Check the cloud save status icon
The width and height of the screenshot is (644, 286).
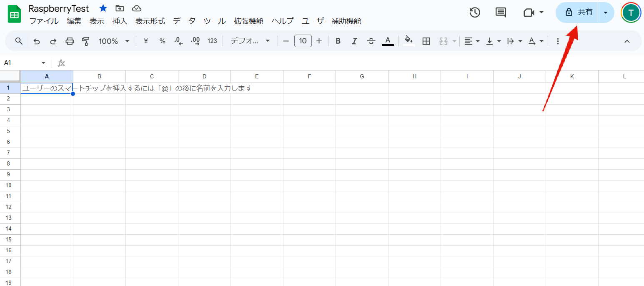(x=136, y=8)
